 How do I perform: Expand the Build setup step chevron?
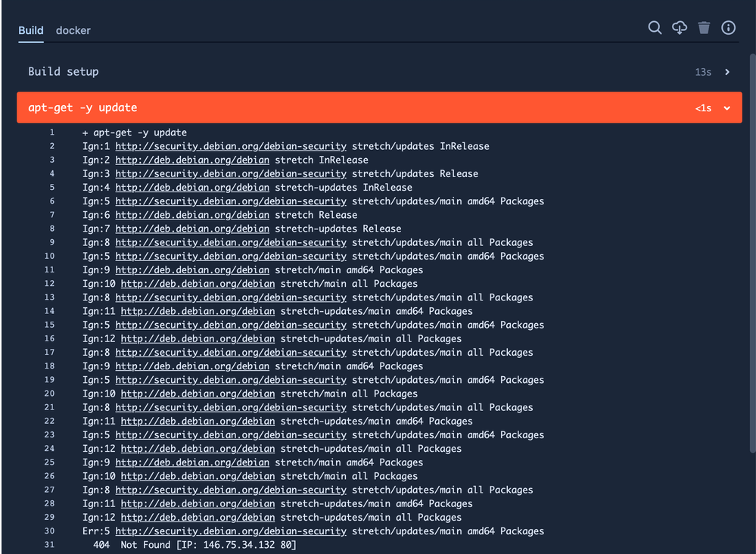click(727, 72)
